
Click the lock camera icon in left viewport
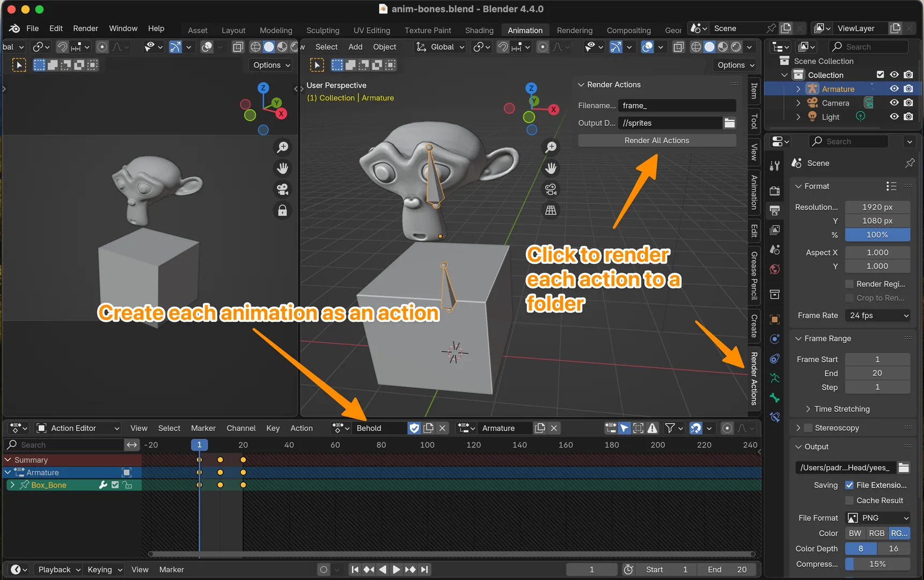click(282, 211)
